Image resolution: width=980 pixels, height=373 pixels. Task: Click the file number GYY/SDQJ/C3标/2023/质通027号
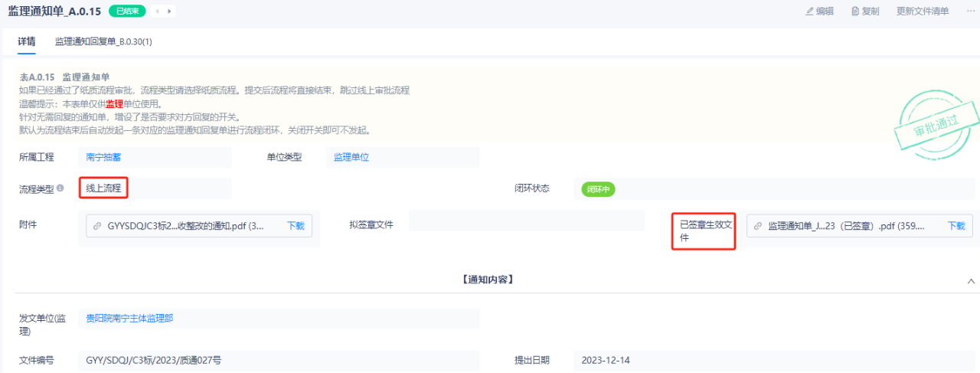click(279, 360)
